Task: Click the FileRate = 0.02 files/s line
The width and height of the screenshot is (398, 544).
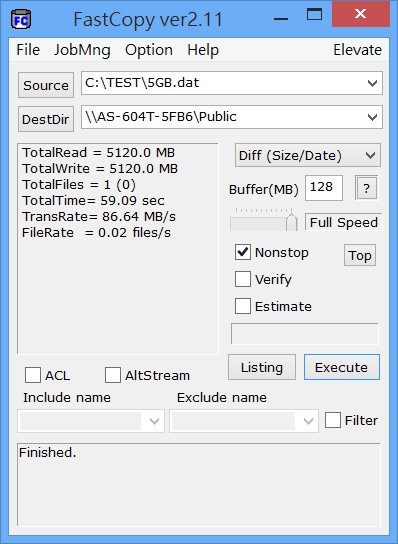Action: [x=96, y=232]
